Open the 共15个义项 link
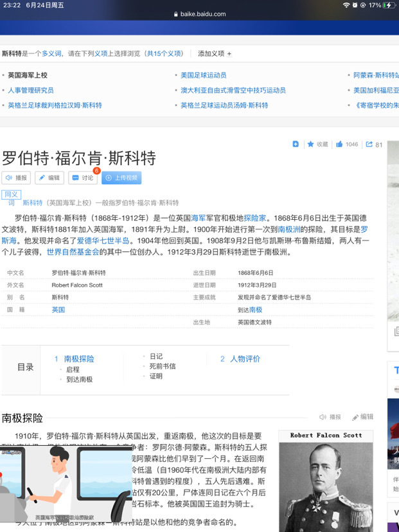399x532 pixels. coord(164,53)
